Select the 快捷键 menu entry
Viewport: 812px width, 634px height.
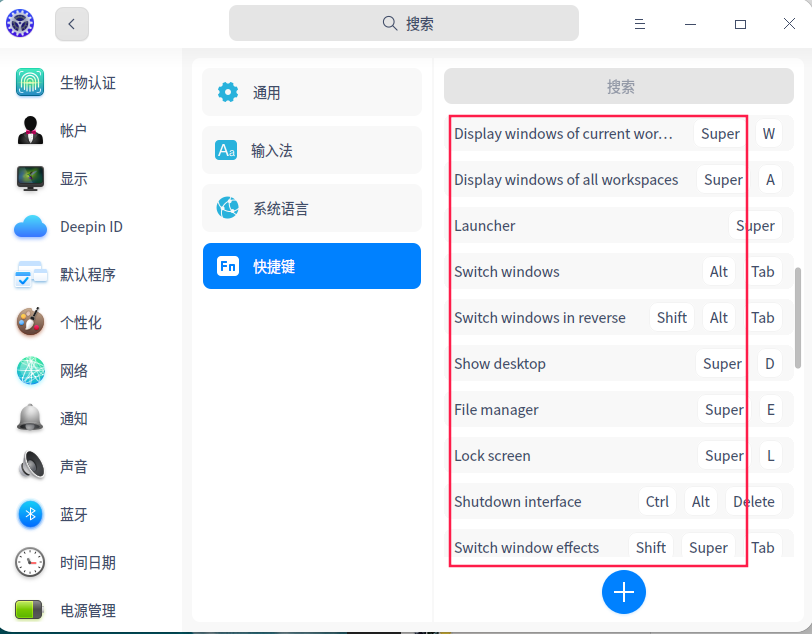point(312,266)
